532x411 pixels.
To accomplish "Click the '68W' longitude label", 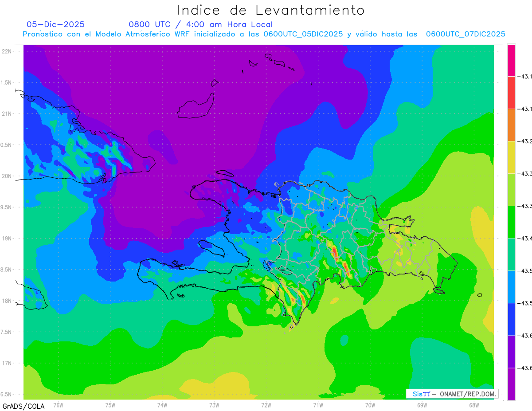I will (x=474, y=405).
